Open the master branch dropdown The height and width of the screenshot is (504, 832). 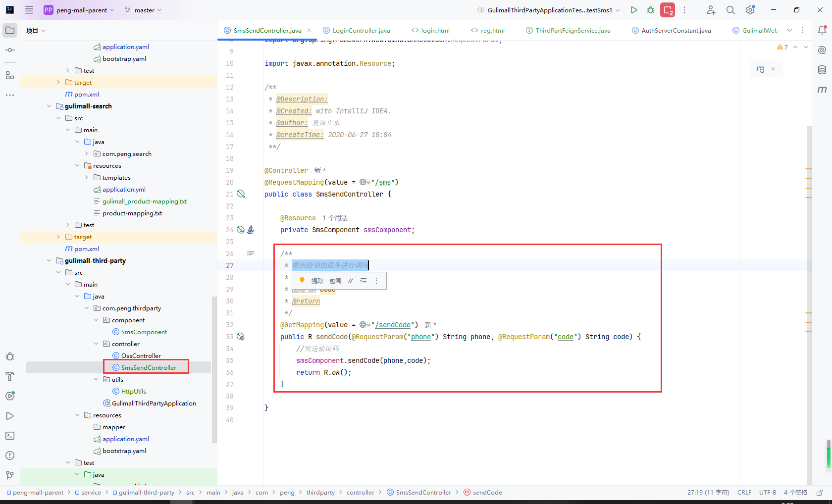click(143, 10)
